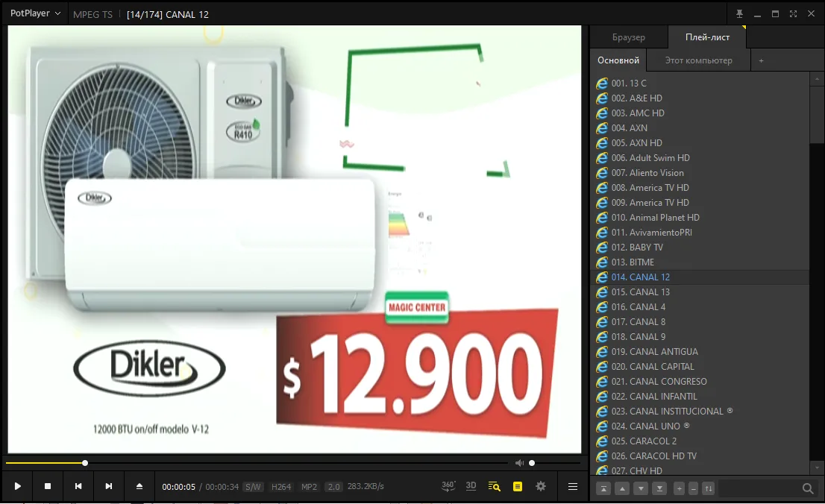Select playlist item 016. CANAL 4
The image size is (825, 504).
[700, 306]
